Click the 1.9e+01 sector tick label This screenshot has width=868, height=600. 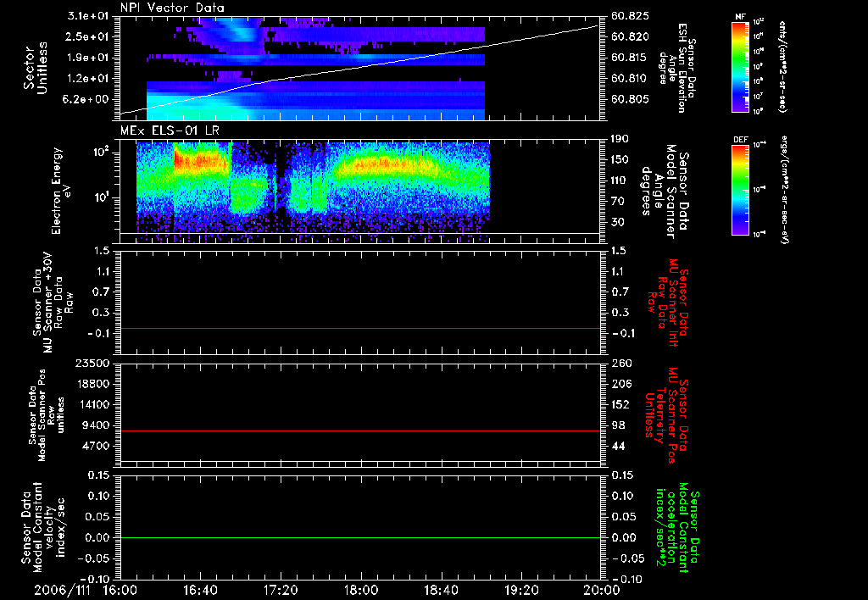(x=88, y=58)
